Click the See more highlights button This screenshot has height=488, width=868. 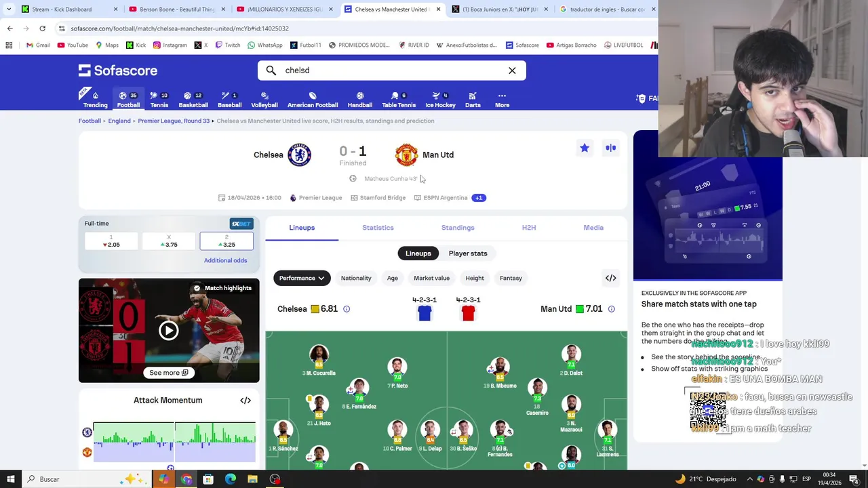(169, 373)
